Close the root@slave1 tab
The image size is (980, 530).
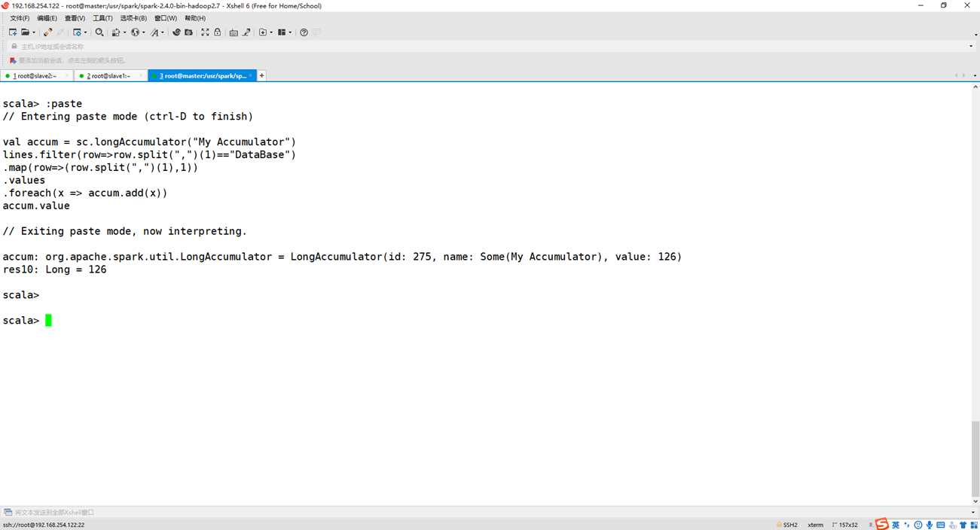[140, 76]
